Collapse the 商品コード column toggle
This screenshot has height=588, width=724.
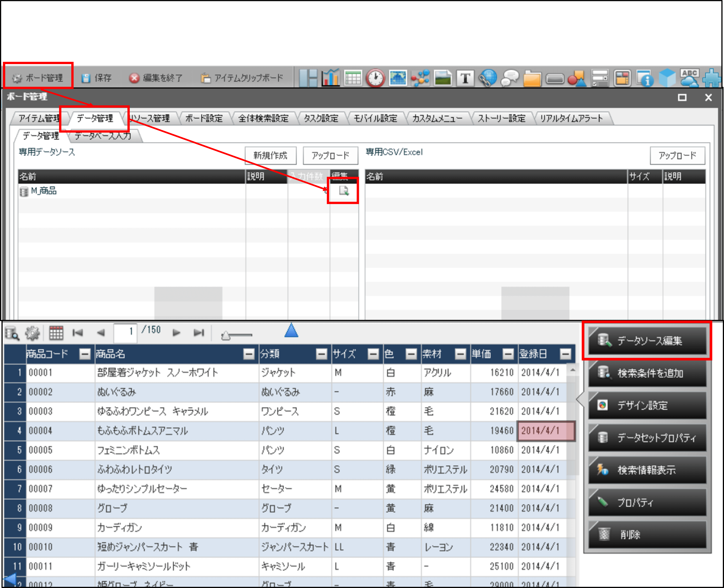tap(85, 354)
